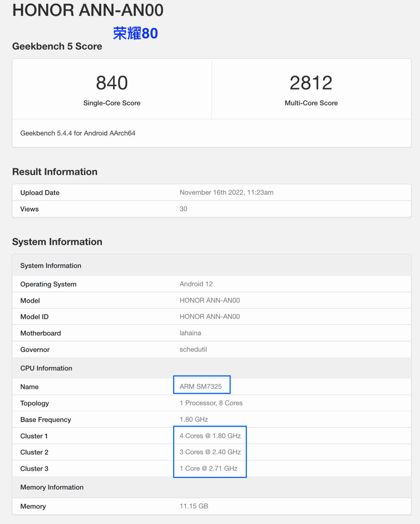Screen dimensions: 420x524
Task: Select the Memory value 11.15 GB
Action: pos(194,506)
